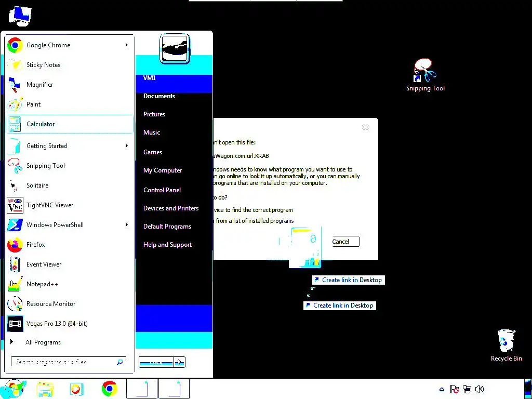The image size is (532, 399).
Task: Open the Resource Monitor icon
Action: click(x=15, y=303)
